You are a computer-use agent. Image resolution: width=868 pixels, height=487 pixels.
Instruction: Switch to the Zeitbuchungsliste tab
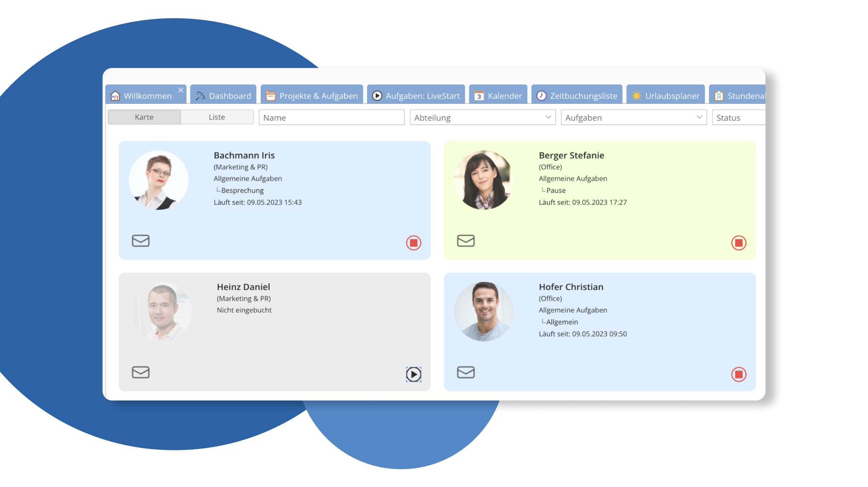577,95
